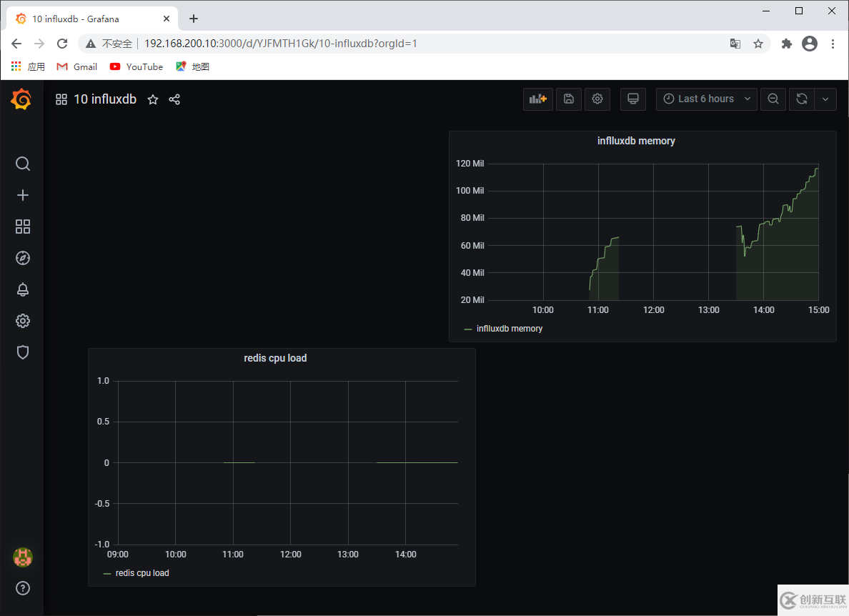Open Grafana home logo
Image resolution: width=849 pixels, height=616 pixels.
click(x=21, y=99)
